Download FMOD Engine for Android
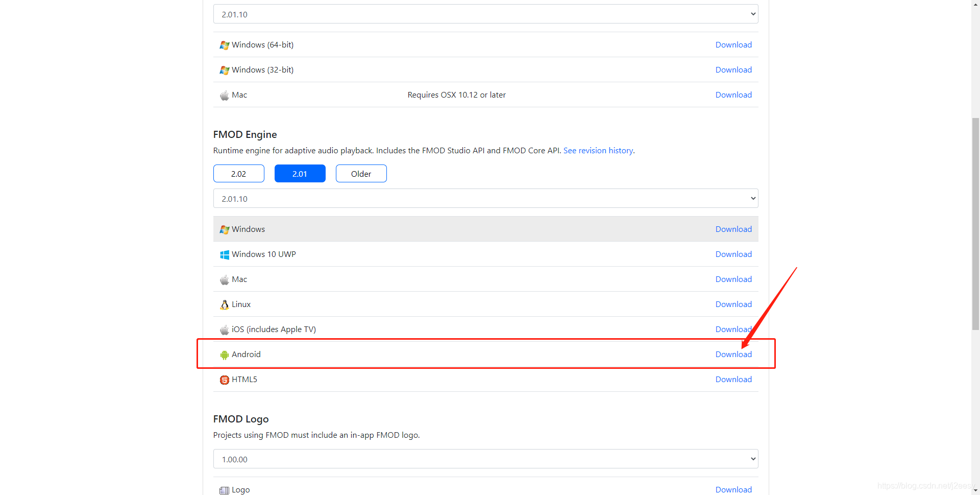 click(733, 355)
